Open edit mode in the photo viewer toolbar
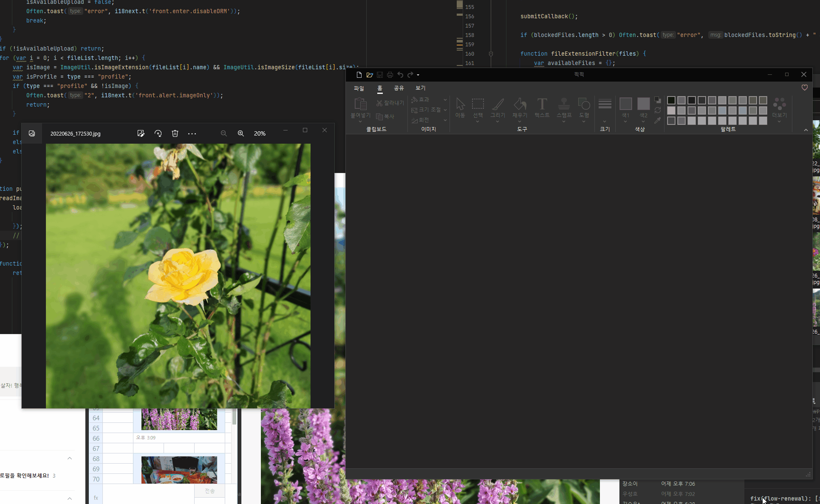Screen dimensions: 820x504 [x=141, y=133]
